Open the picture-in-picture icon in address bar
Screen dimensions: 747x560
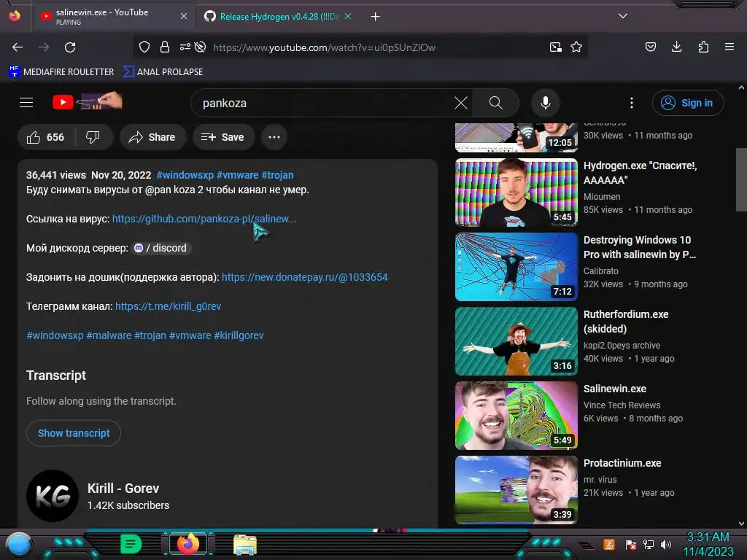[555, 47]
